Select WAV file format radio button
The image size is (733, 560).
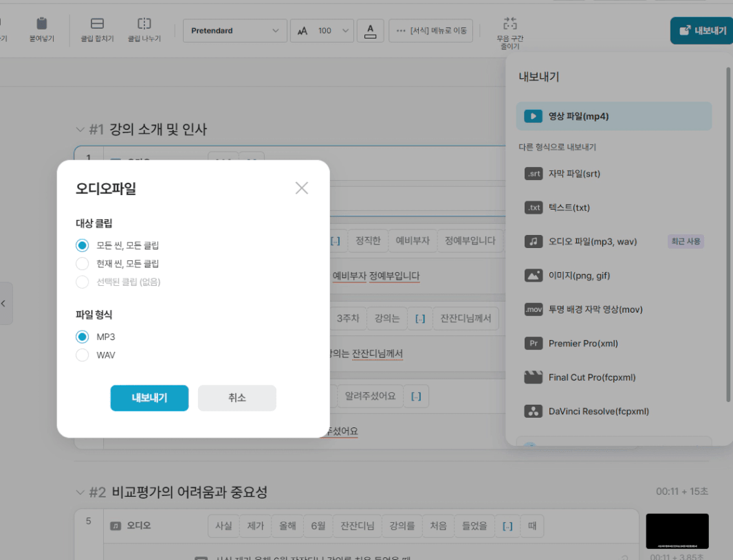coord(83,355)
